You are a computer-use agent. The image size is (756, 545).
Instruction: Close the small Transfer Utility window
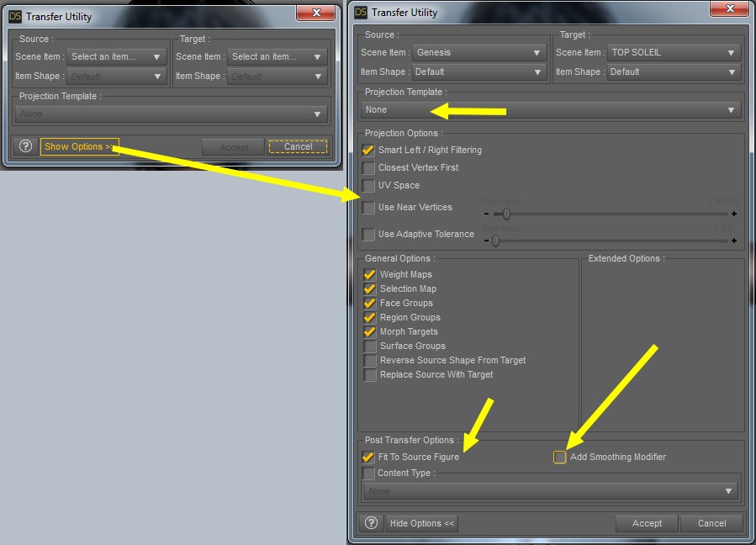(x=316, y=13)
